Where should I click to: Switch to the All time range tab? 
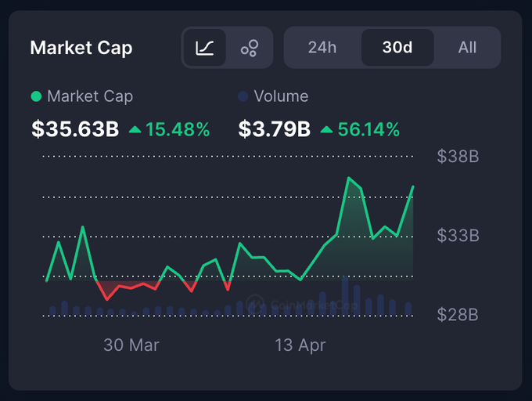[x=467, y=47]
